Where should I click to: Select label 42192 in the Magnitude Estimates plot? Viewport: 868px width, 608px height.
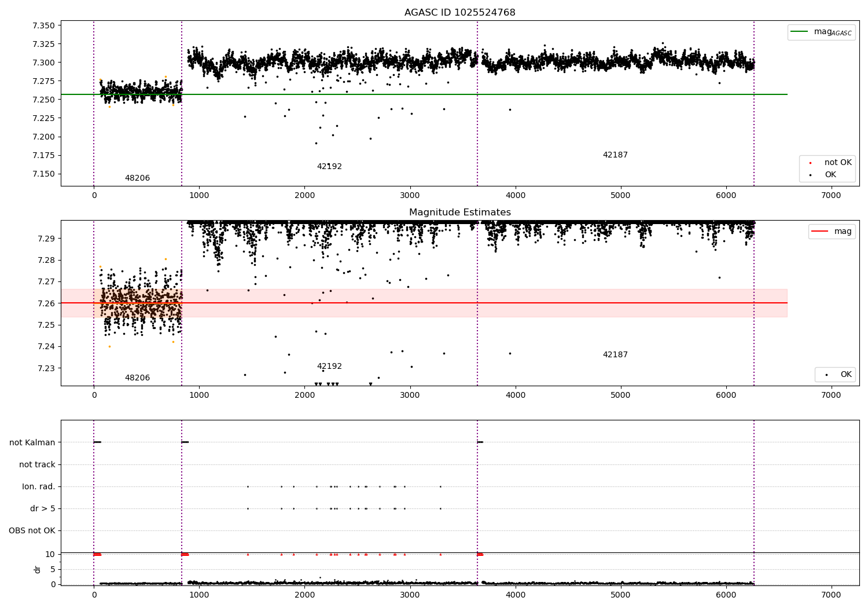pos(329,367)
